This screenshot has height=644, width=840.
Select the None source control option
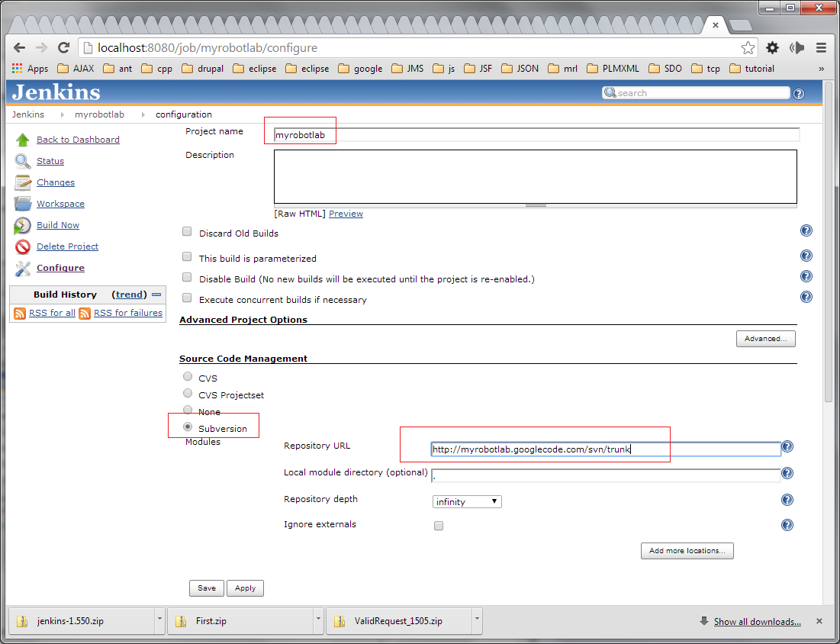click(x=188, y=410)
